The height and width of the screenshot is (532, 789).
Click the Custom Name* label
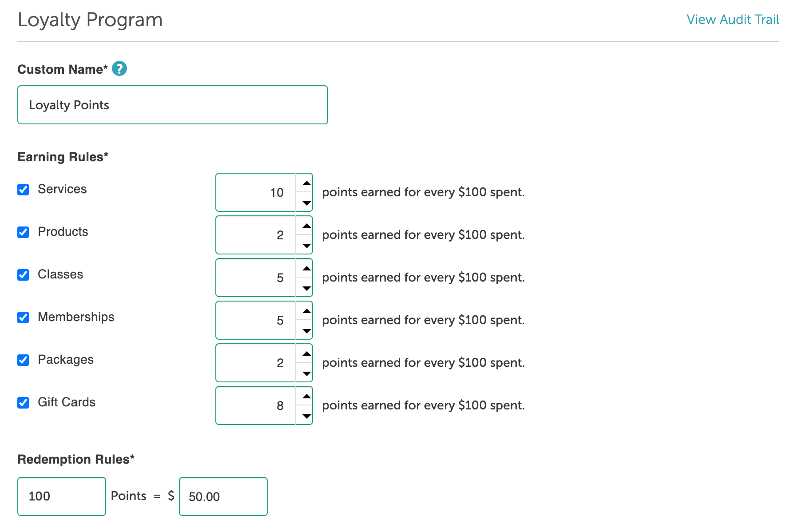coord(63,69)
